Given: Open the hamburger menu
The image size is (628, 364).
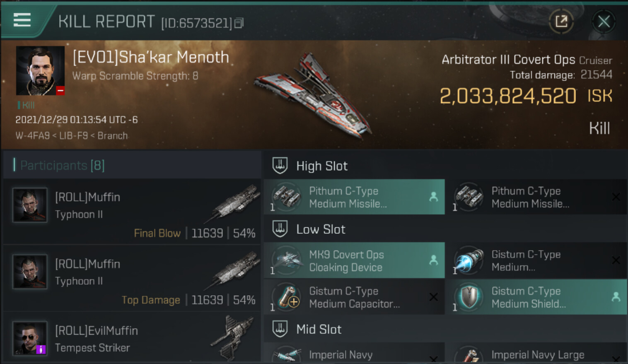Looking at the screenshot, I should (22, 20).
